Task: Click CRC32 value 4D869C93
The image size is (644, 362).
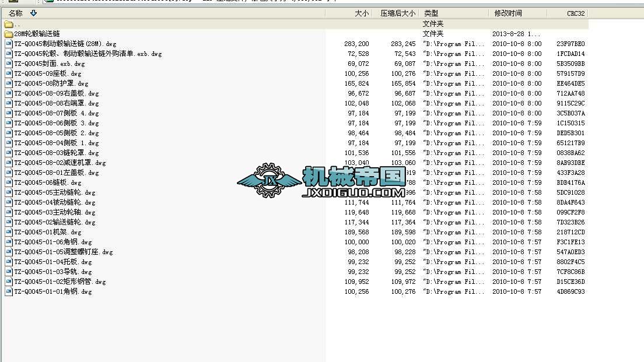Action: coord(570,291)
